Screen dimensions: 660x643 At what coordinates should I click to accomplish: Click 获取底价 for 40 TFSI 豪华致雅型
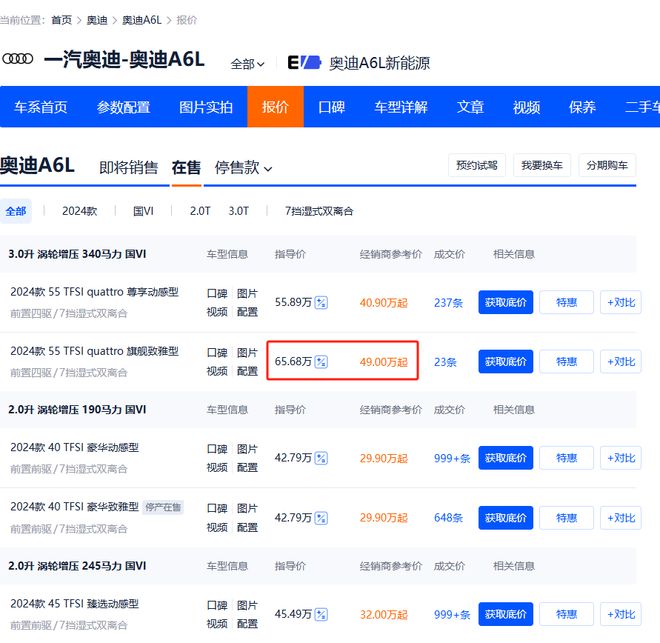pyautogui.click(x=506, y=518)
